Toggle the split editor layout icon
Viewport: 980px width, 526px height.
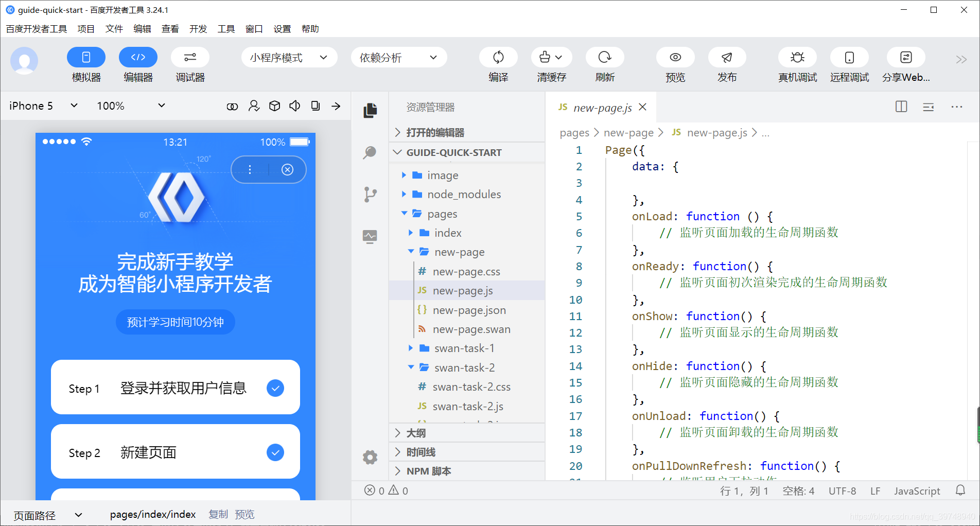tap(900, 107)
